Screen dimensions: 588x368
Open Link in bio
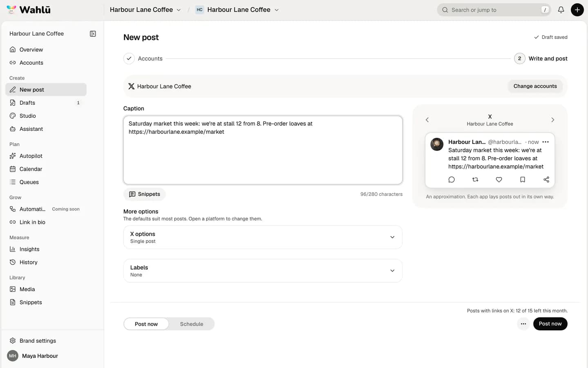(x=46, y=222)
